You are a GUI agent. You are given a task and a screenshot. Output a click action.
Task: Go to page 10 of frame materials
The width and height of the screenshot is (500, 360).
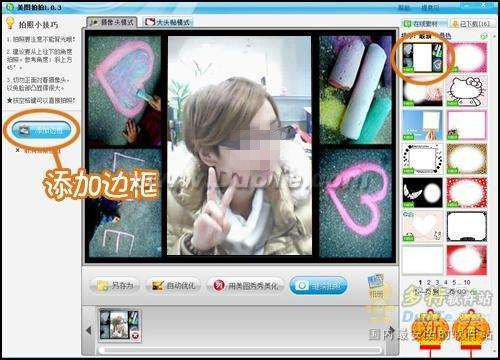tap(467, 282)
